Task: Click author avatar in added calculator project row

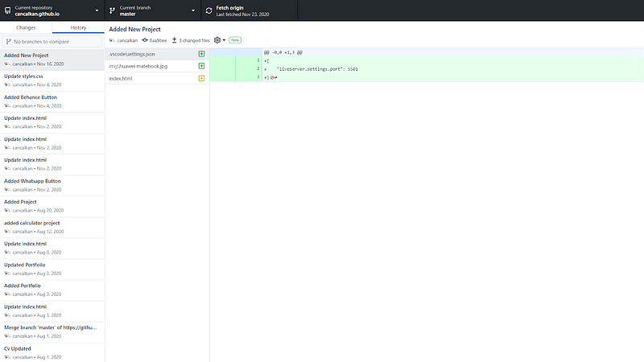Action: 7,232
